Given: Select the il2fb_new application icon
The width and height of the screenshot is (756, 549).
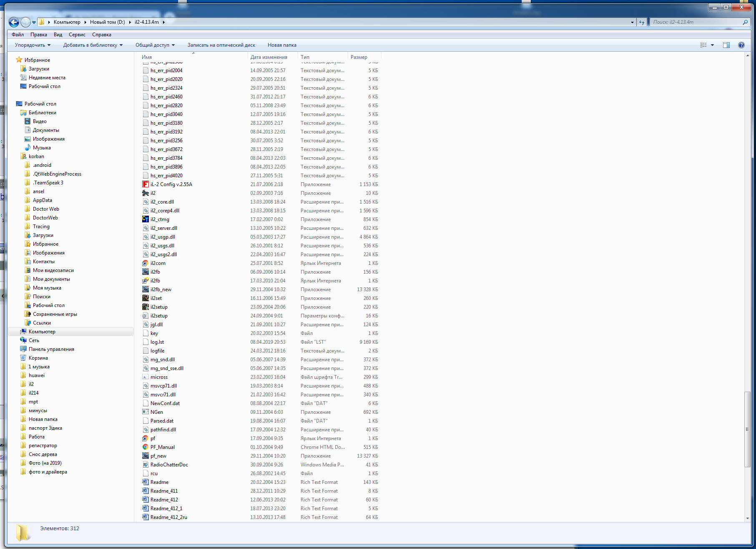Looking at the screenshot, I should pyautogui.click(x=146, y=290).
